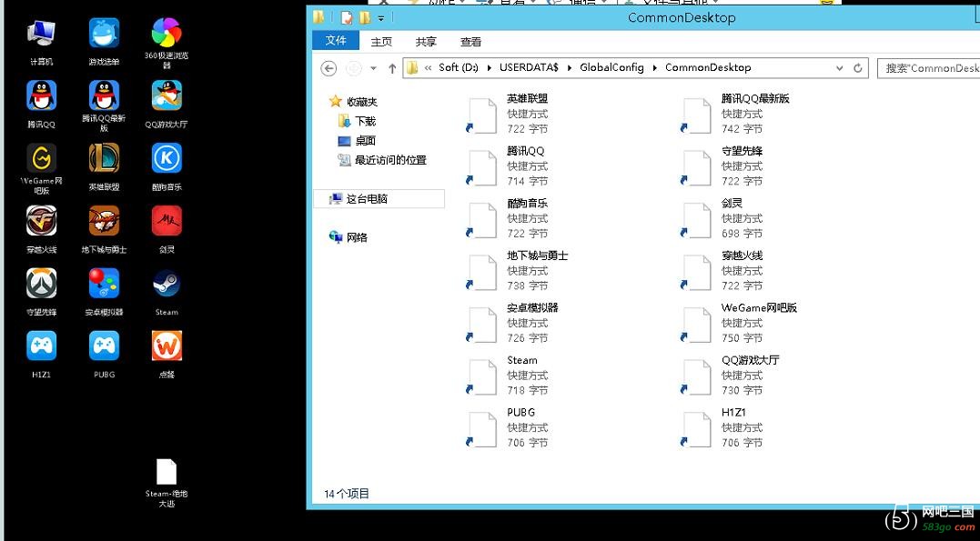Open 下载 in the navigation pane
Screen dimensions: 980x541
click(x=357, y=121)
